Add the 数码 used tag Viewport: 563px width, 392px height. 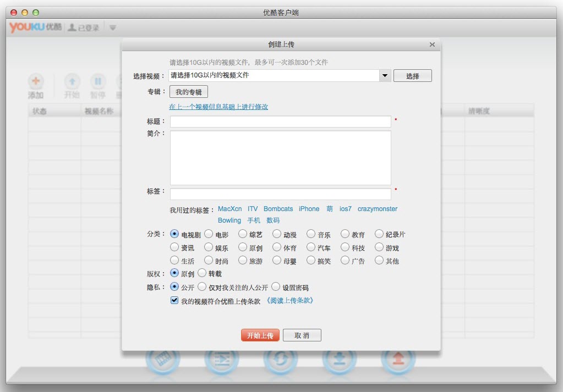(273, 220)
